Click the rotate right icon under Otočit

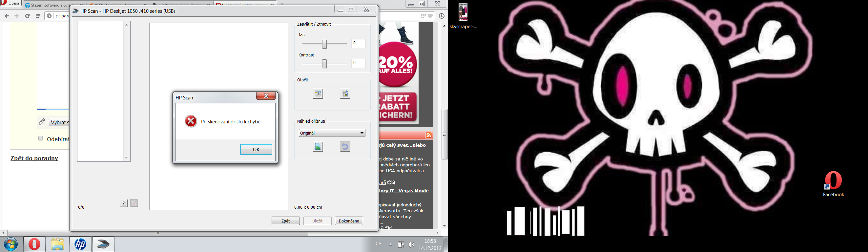pyautogui.click(x=345, y=94)
